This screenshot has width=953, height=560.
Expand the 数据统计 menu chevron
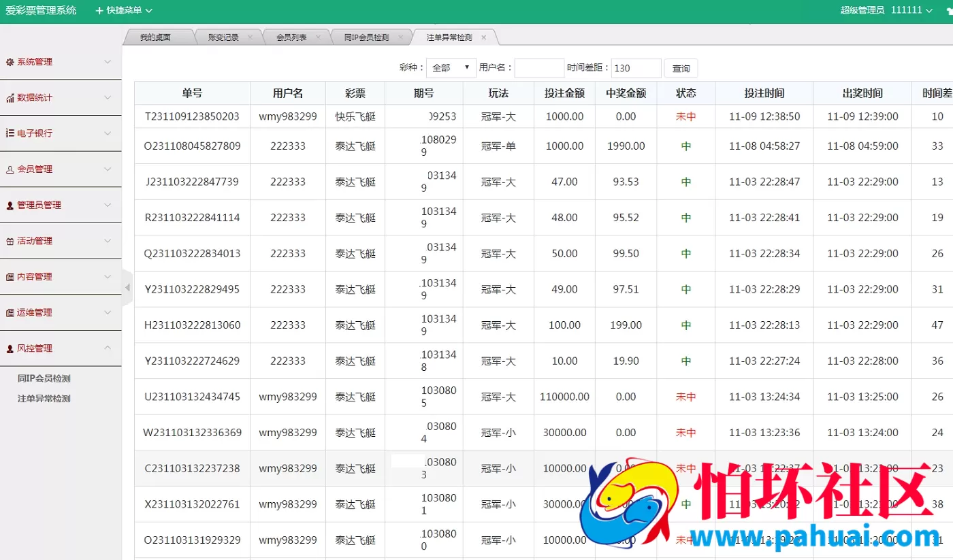click(x=108, y=98)
